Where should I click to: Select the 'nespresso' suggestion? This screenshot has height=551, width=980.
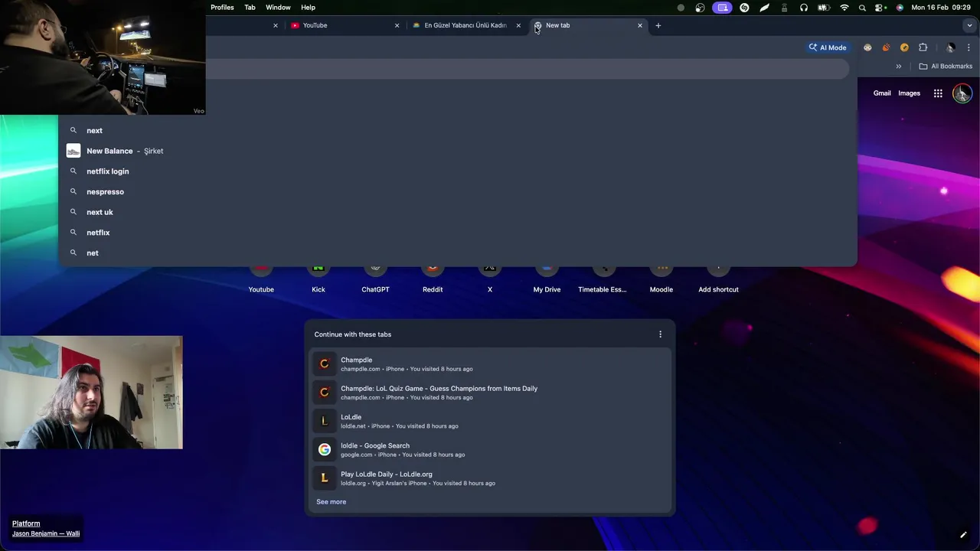[x=457, y=191]
